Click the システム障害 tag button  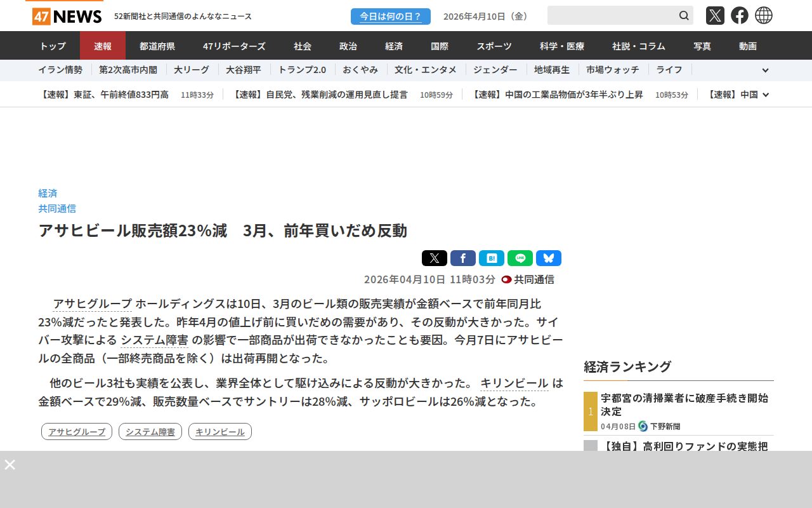pyautogui.click(x=150, y=432)
